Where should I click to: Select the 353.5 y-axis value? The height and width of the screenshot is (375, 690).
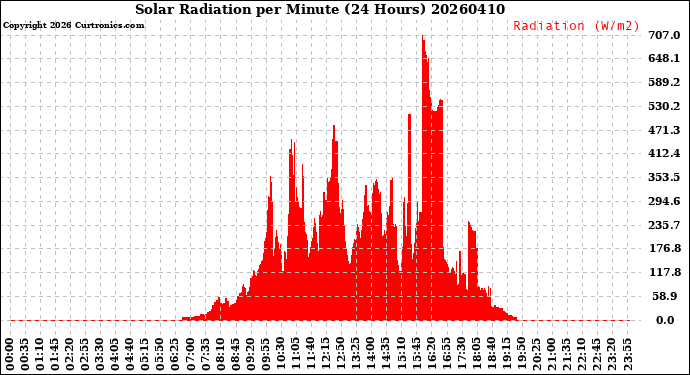[664, 177]
